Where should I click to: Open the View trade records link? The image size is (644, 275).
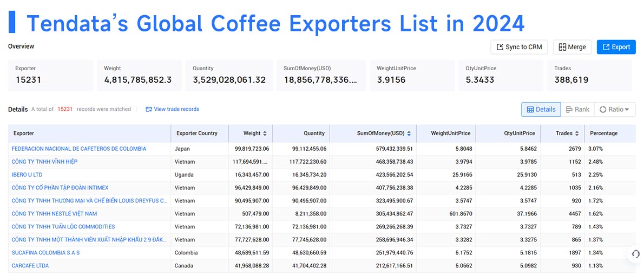(x=173, y=109)
